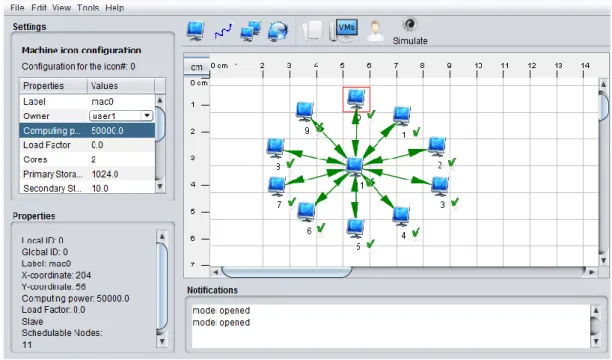Select the Computing power 50000.0 row
This screenshot has height=360, width=612.
[x=87, y=130]
